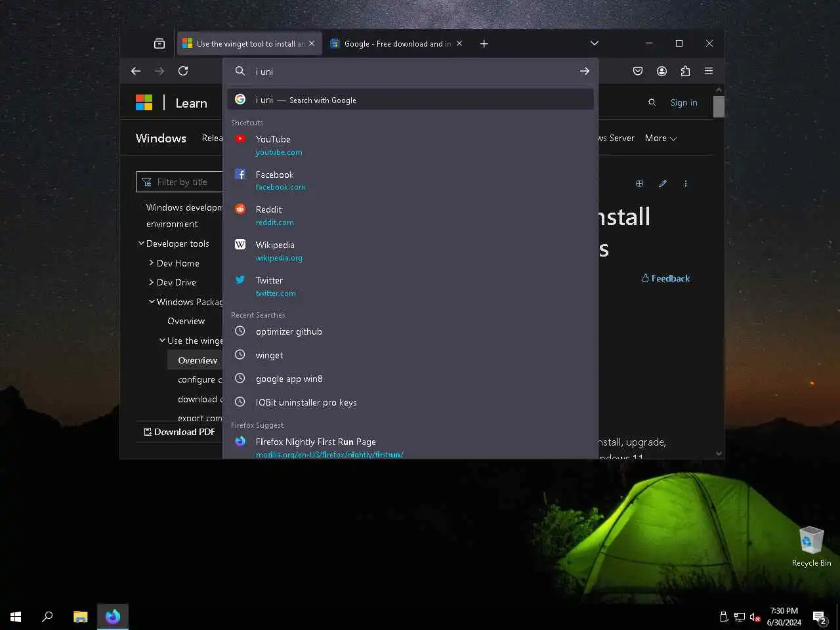This screenshot has height=630, width=840.
Task: Open the Reddit shortcut
Action: pos(411,215)
